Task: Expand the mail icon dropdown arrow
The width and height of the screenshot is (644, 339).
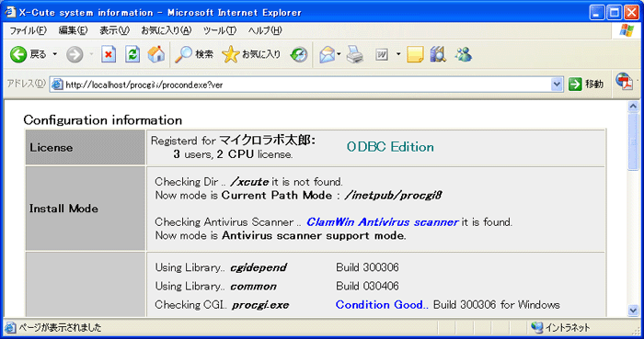Action: click(339, 53)
